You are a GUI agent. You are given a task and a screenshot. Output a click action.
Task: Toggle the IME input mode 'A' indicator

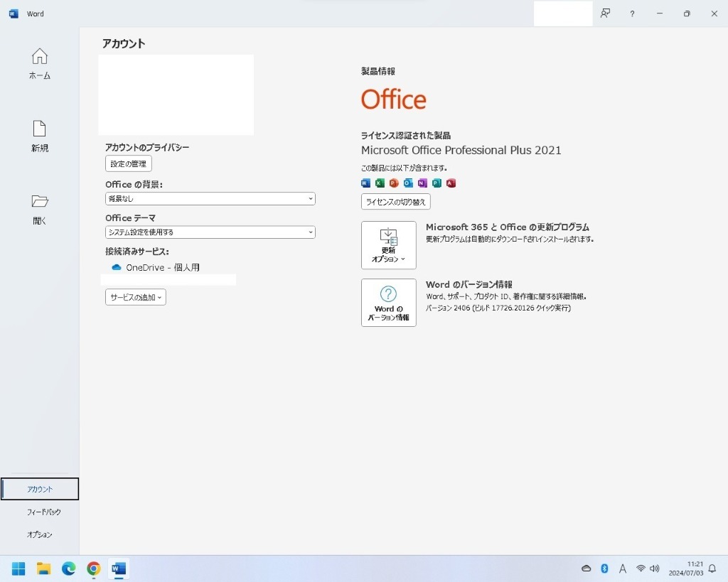pos(623,568)
